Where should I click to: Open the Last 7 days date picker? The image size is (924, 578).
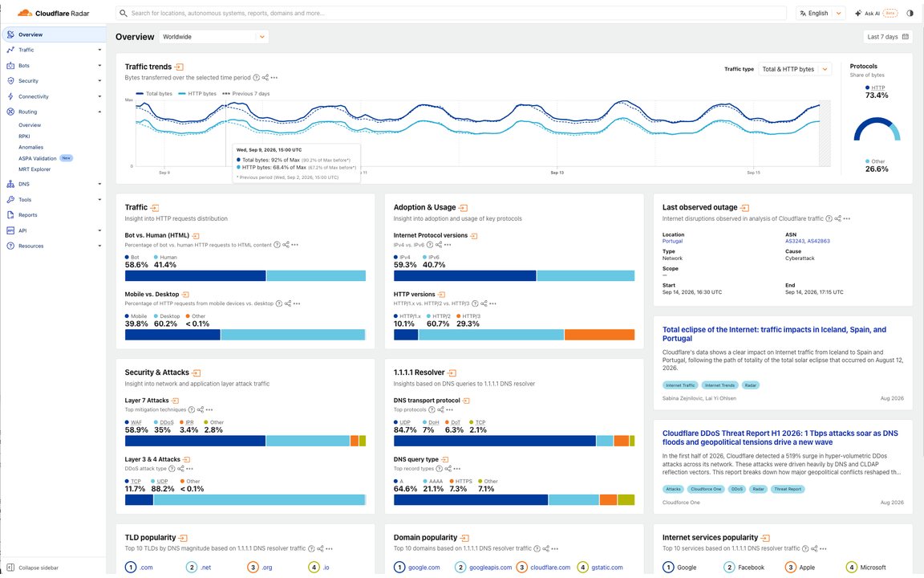[887, 37]
